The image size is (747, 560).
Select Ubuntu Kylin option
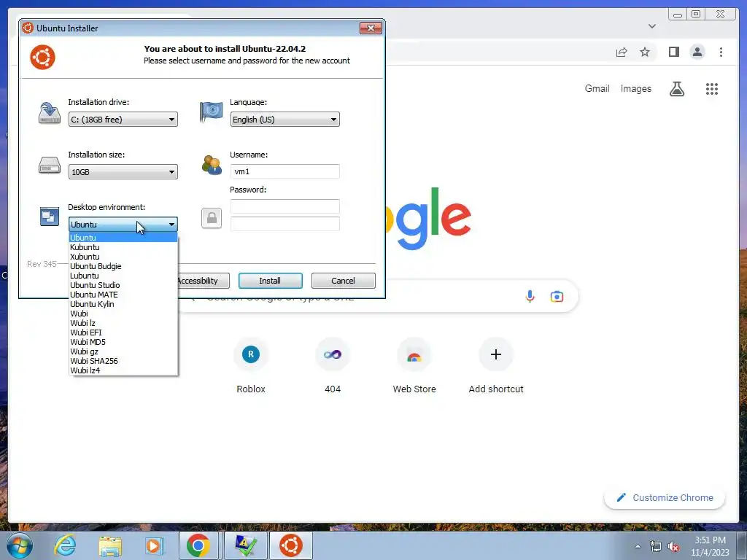[123, 304]
